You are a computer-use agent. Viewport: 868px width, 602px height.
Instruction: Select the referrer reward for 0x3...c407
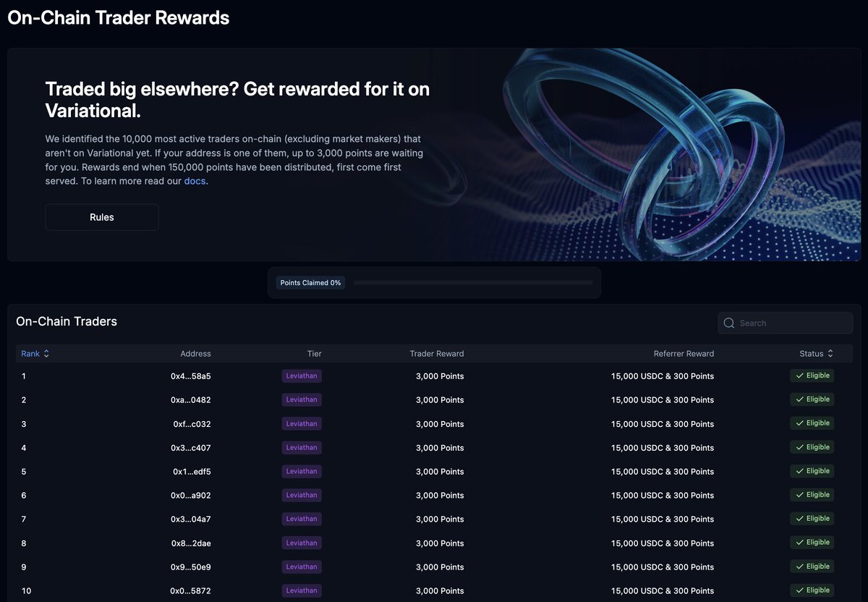[663, 448]
